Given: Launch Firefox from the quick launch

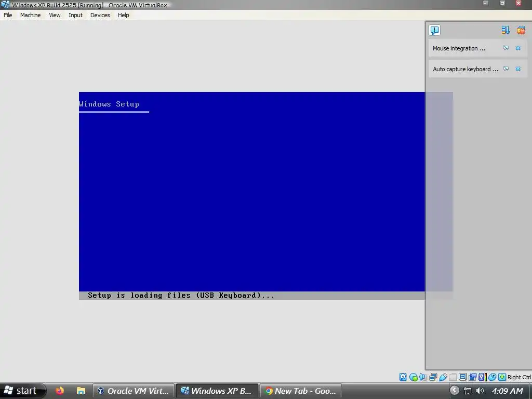Looking at the screenshot, I should (x=60, y=391).
